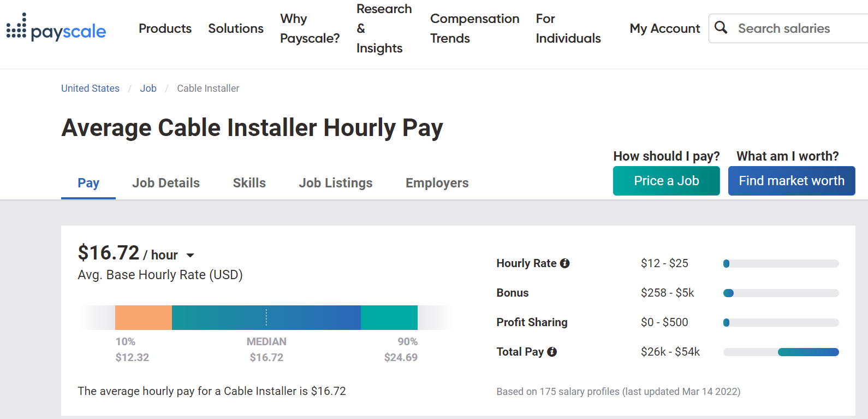Click the MEDIAN label under the pay bar
Screen dimensions: 868x419
266,341
